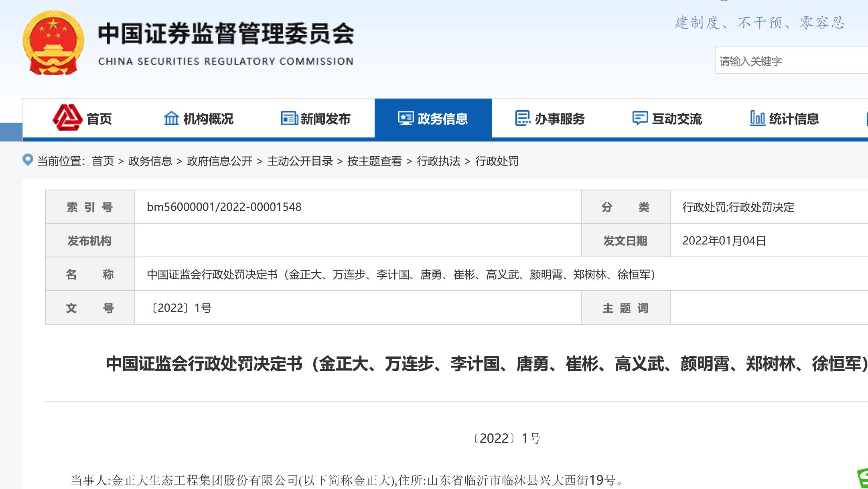Open the 机构概况 navigation tab
This screenshot has width=868, height=489.
[x=199, y=118]
